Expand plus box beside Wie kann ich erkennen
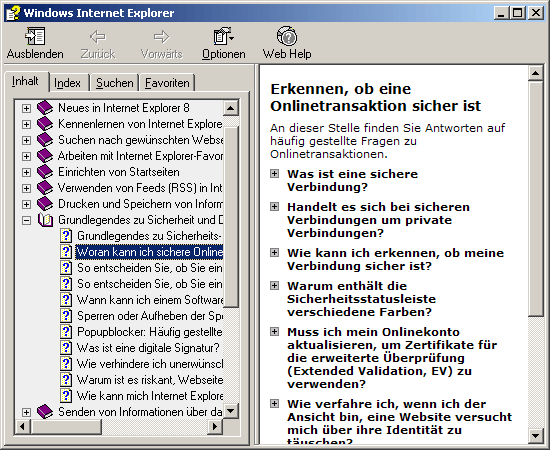Screen dimensions: 550x450 click(x=274, y=253)
